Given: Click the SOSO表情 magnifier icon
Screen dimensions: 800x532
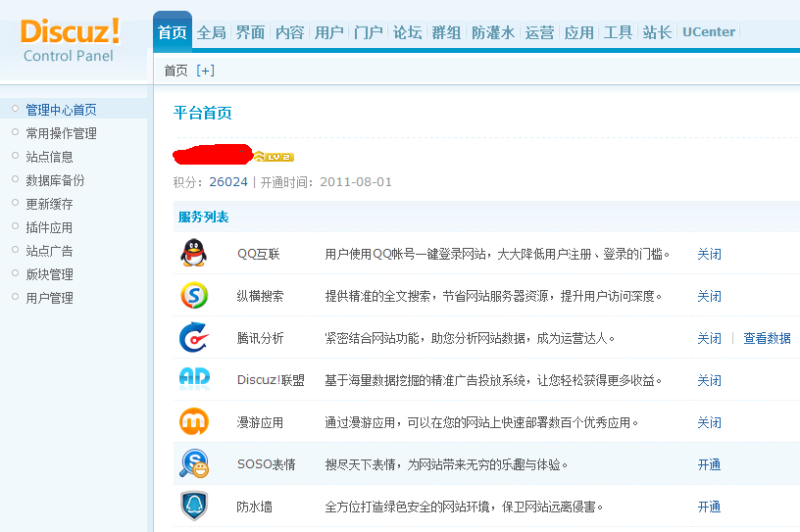Looking at the screenshot, I should click(194, 463).
